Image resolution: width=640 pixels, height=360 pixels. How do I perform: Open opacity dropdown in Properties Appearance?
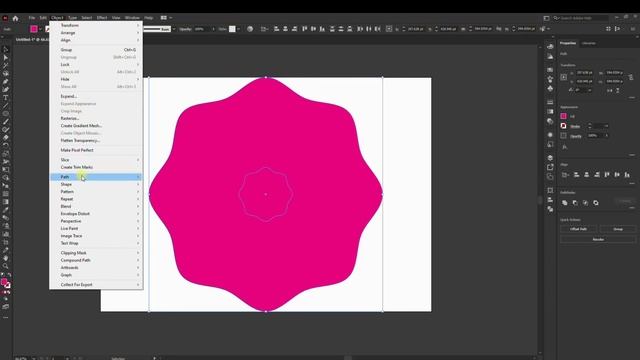[x=607, y=136]
